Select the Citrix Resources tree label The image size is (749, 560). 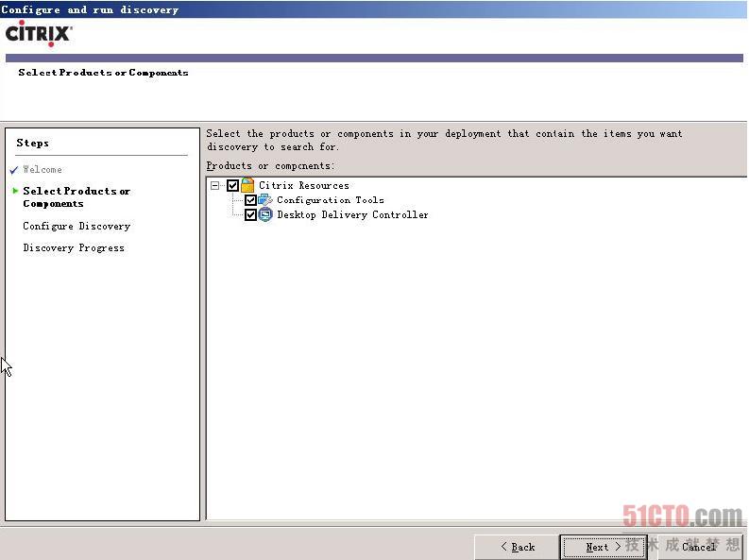click(x=304, y=185)
